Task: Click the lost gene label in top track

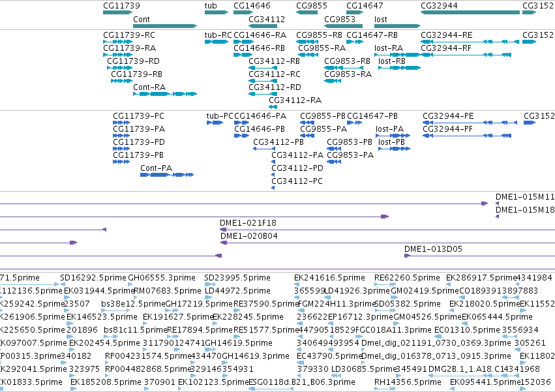Action: (x=380, y=20)
